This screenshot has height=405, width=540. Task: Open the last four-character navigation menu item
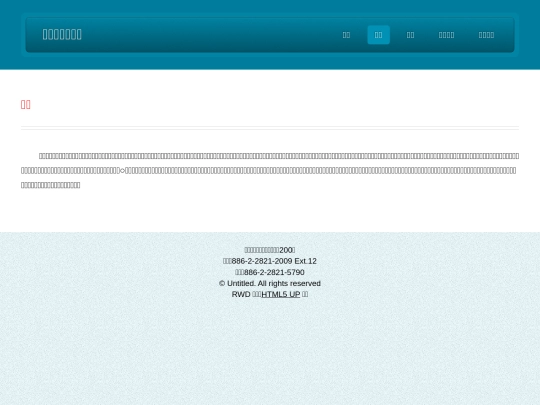click(486, 35)
